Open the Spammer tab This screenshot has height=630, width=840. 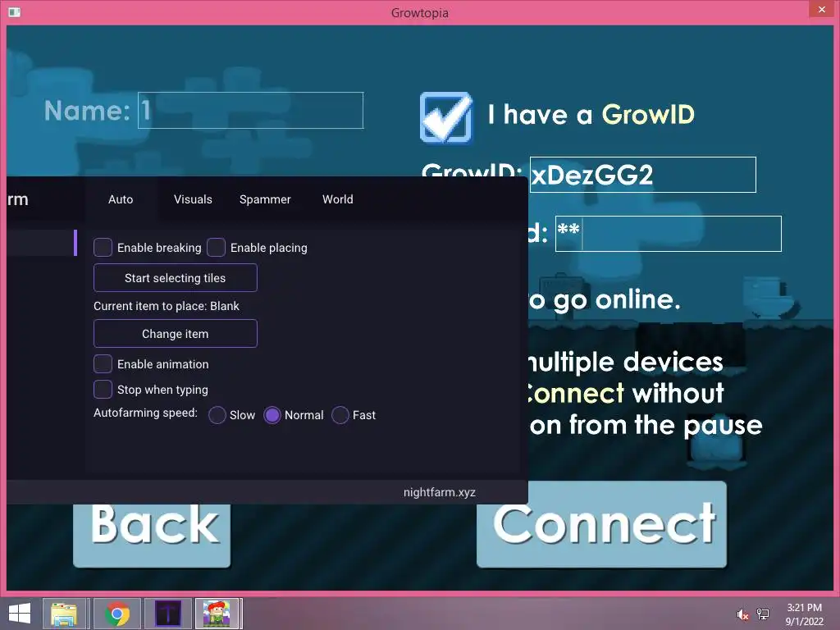[x=265, y=199]
